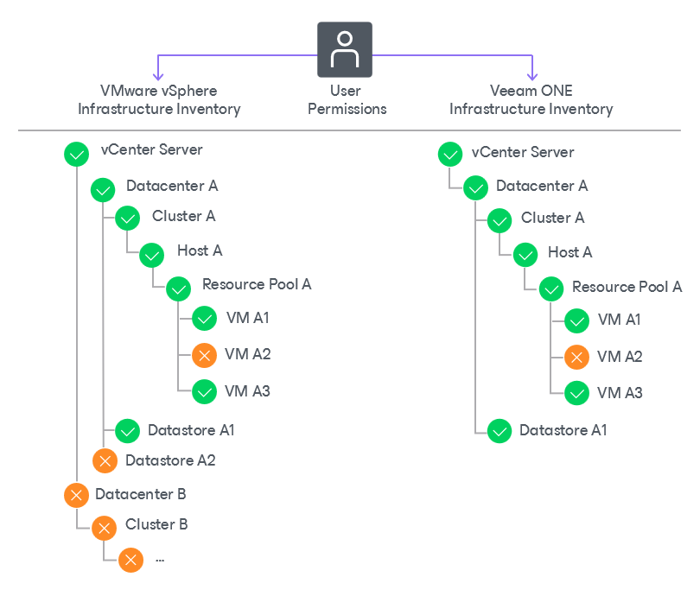Viewport: 700px width, 596px height.
Task: Click Datacenter A label in Veeam ONE tree
Action: 542,186
